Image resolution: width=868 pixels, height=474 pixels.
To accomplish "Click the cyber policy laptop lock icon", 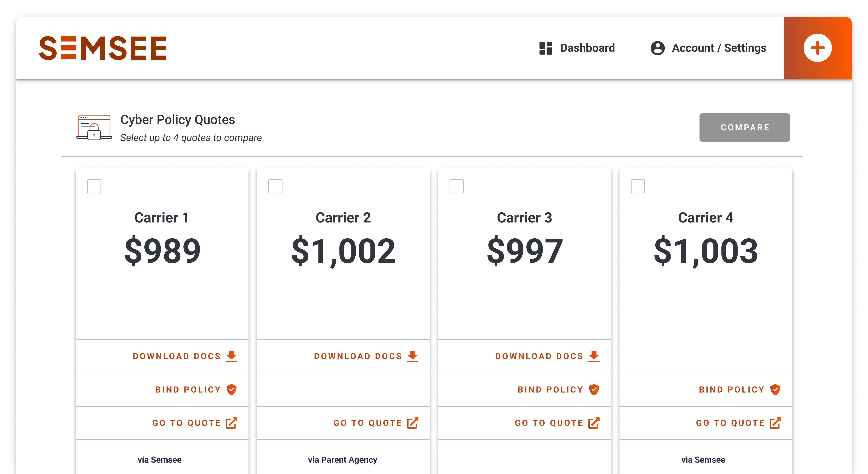I will tap(94, 127).
